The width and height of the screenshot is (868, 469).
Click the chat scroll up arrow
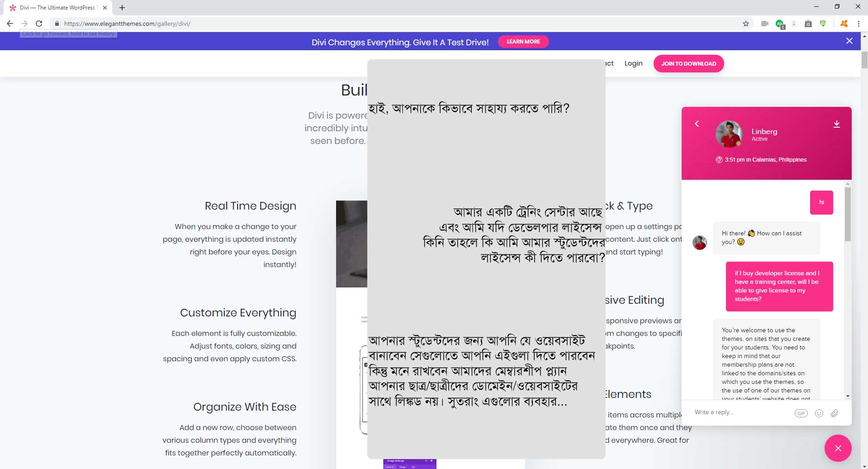(848, 184)
